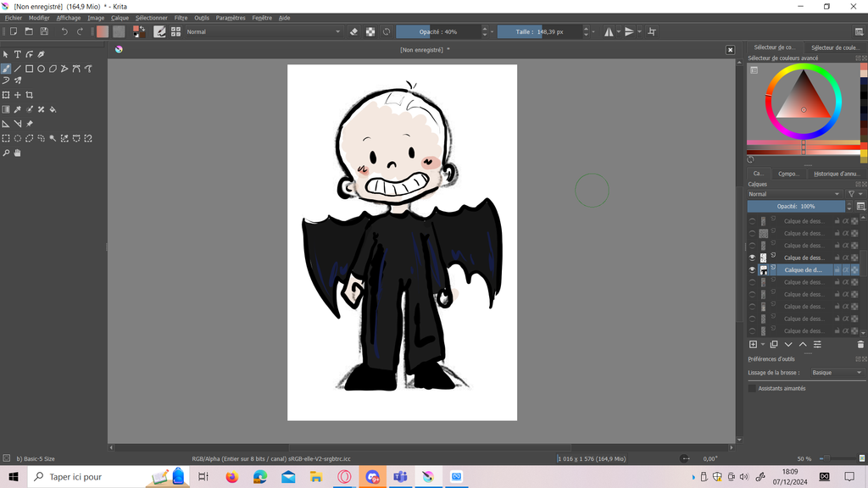This screenshot has height=488, width=868.
Task: Select the Rectangle shape tool
Action: 29,69
